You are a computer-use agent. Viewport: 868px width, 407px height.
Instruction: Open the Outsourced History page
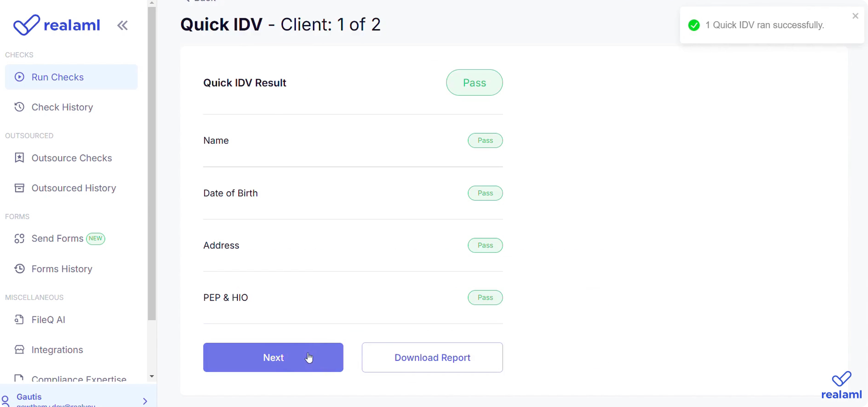tap(74, 188)
